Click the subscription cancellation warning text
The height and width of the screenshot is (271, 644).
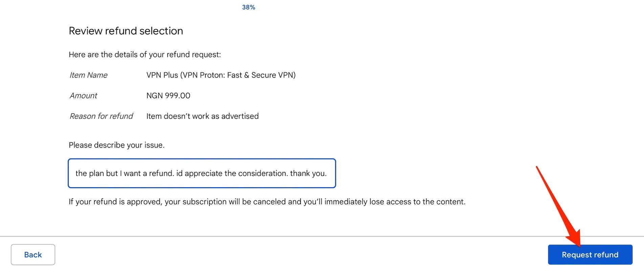(x=267, y=202)
